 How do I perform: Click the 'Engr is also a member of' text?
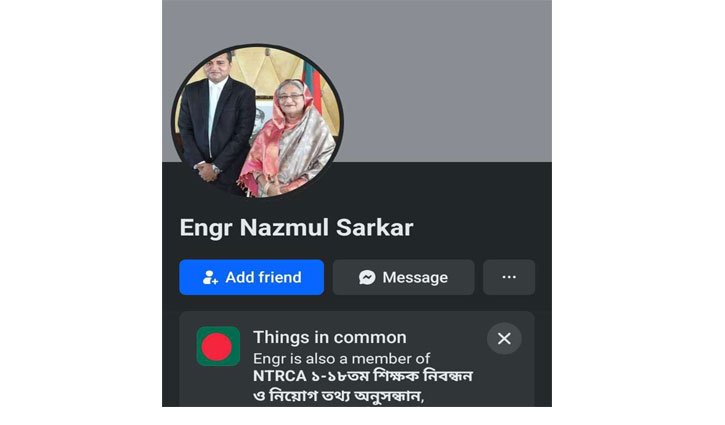coord(341,358)
